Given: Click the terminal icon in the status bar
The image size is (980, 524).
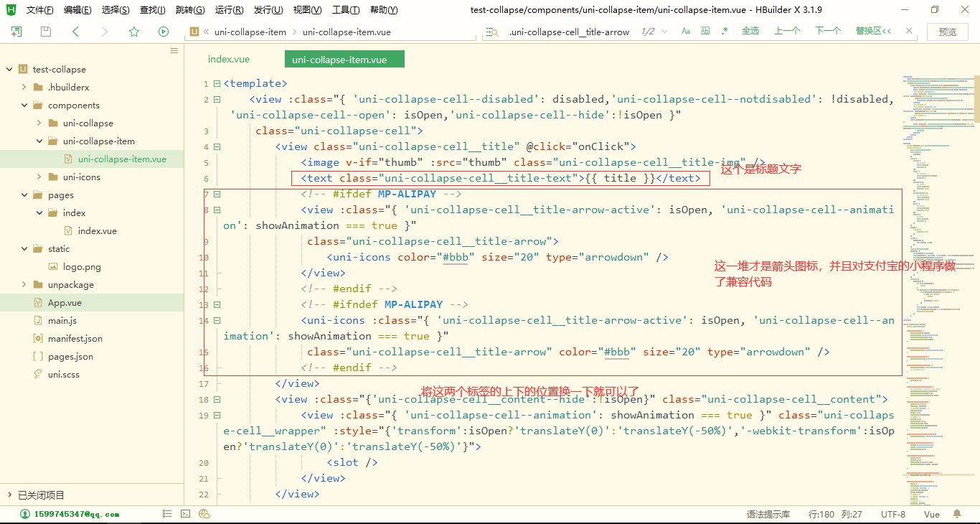Looking at the screenshot, I should click(185, 514).
